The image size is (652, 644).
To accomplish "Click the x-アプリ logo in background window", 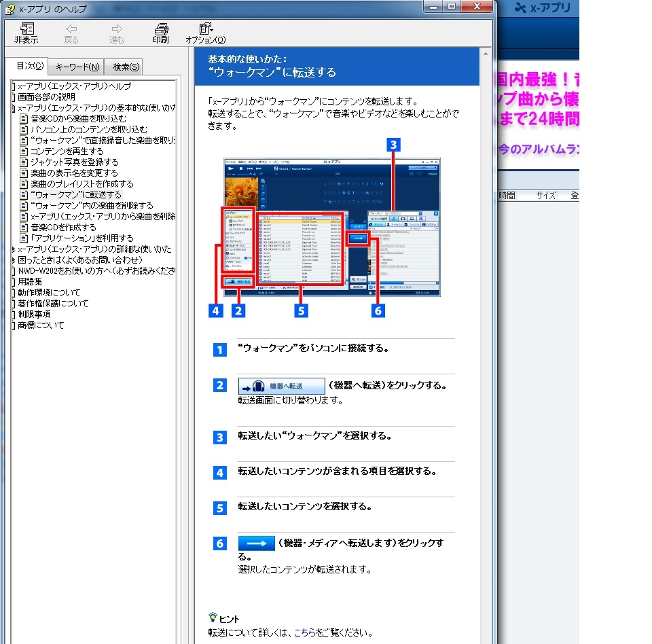I will (542, 8).
